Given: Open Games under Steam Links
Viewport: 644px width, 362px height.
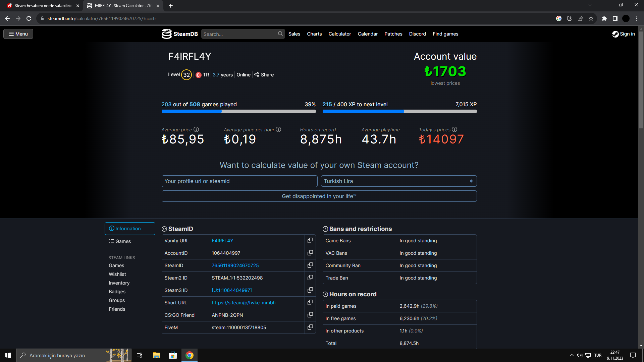Looking at the screenshot, I should pyautogui.click(x=116, y=265).
